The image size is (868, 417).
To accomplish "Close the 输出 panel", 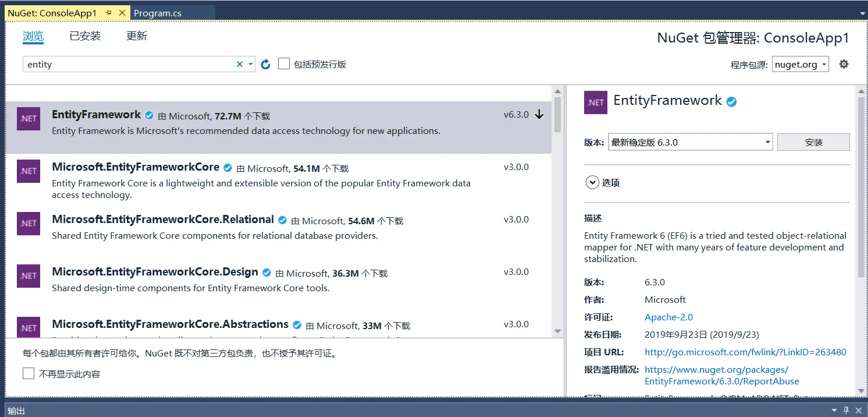I will pos(859,410).
